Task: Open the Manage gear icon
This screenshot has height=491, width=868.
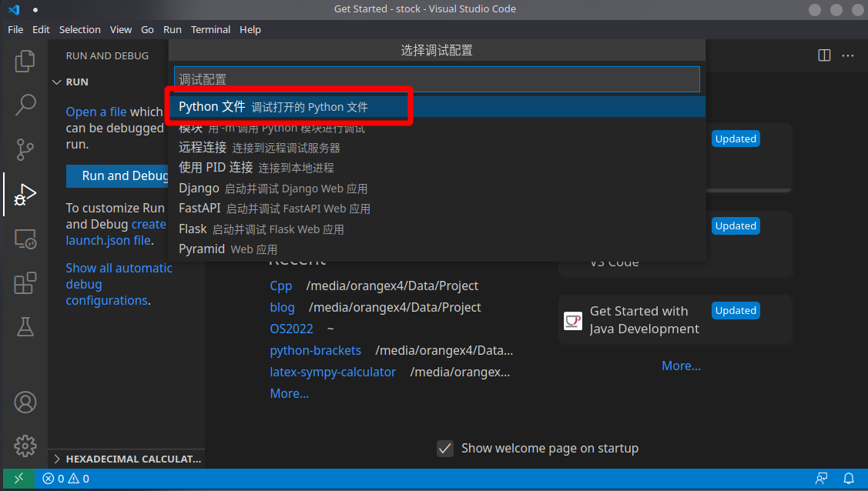Action: point(25,446)
